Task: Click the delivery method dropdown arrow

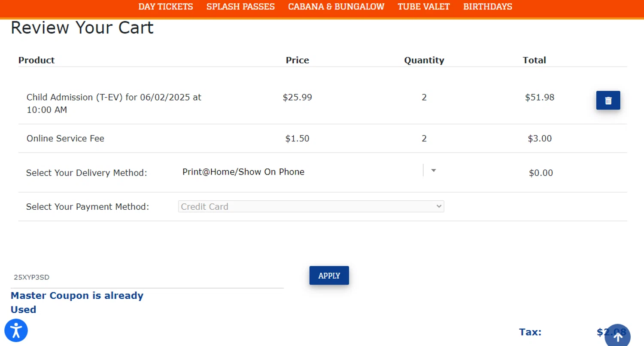Action: click(433, 171)
